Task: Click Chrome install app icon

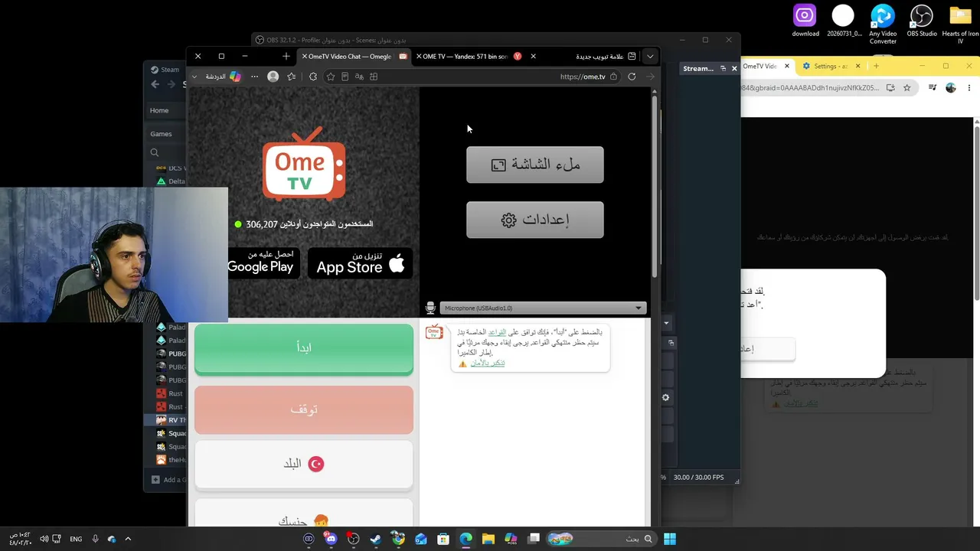Action: 890,88
